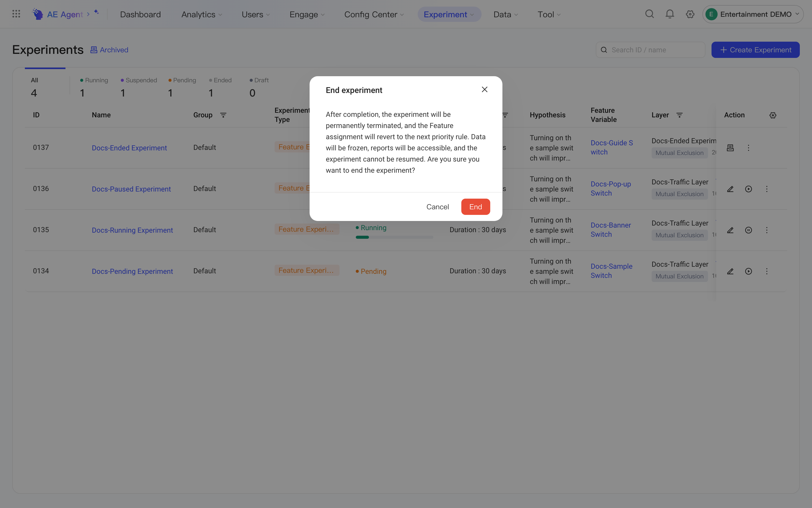Viewport: 812px width, 508px height.
Task: Open the settings gear in top bar
Action: pos(690,14)
